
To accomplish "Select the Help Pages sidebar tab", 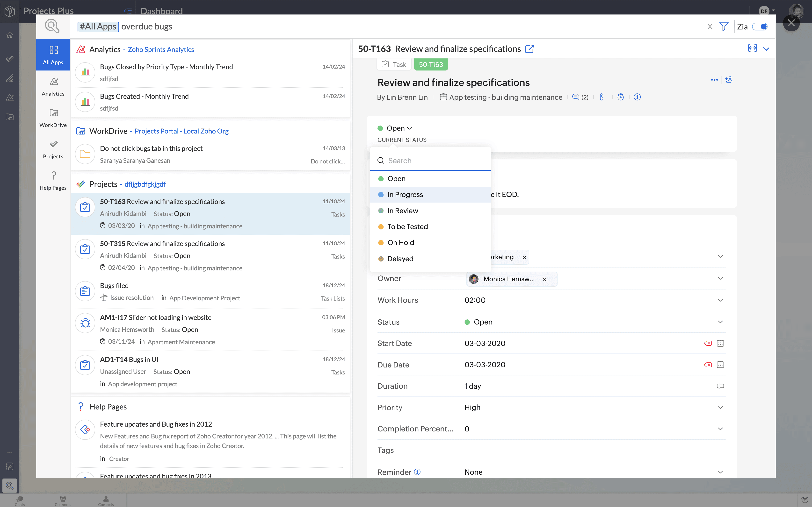I will [53, 181].
